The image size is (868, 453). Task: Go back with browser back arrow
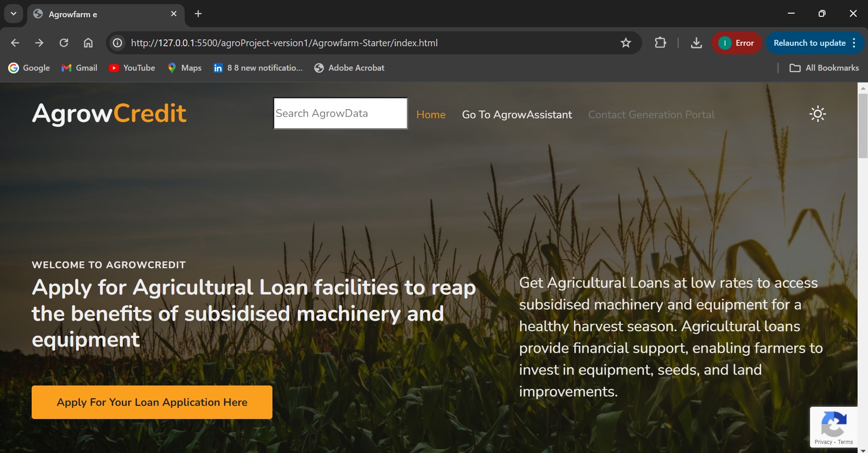[15, 43]
